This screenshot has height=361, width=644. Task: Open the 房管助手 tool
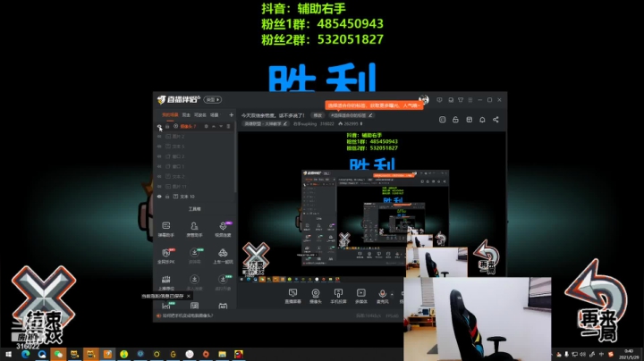pyautogui.click(x=194, y=229)
